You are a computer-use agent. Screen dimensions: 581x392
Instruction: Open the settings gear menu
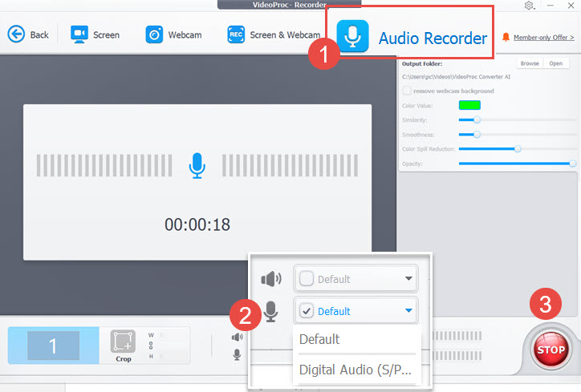pyautogui.click(x=529, y=6)
